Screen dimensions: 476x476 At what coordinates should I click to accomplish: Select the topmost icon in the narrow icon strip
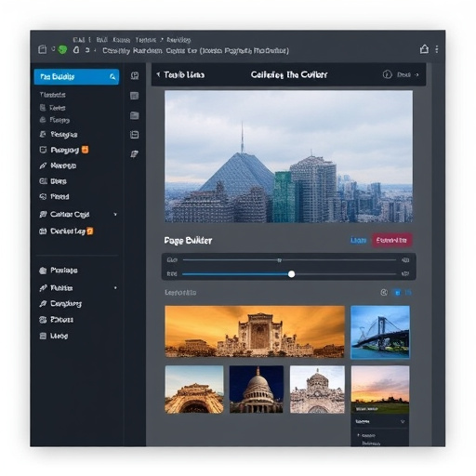tap(135, 75)
